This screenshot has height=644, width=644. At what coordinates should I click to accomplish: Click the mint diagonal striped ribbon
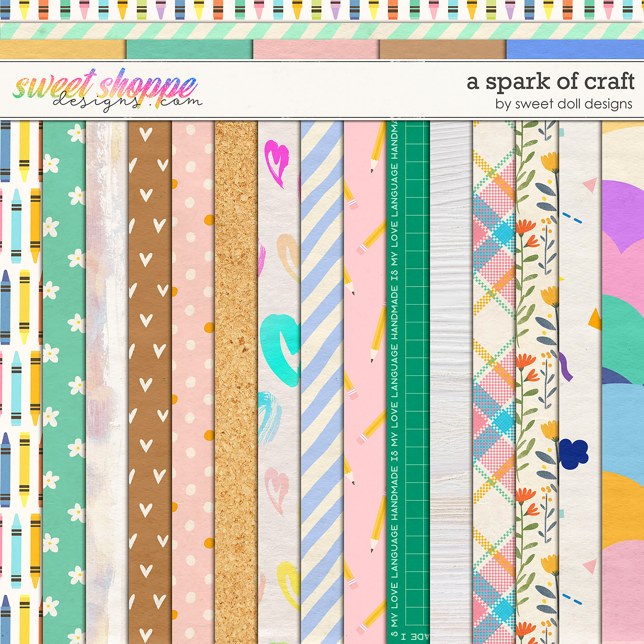tap(322, 31)
